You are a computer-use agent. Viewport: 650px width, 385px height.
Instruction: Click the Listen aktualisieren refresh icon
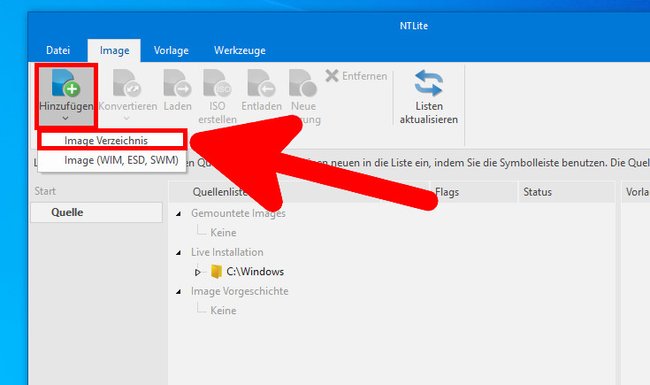(x=429, y=83)
